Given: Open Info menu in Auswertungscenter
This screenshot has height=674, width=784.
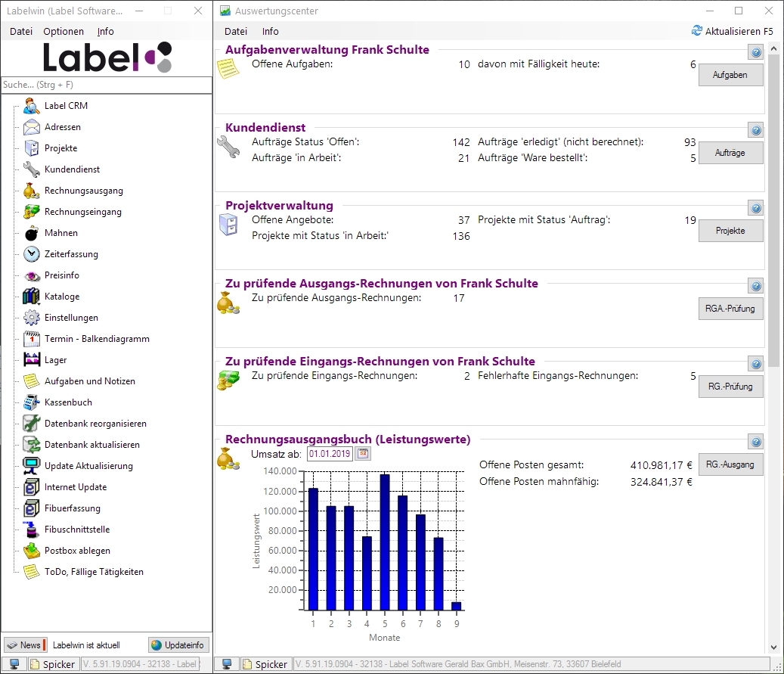Looking at the screenshot, I should (x=270, y=32).
